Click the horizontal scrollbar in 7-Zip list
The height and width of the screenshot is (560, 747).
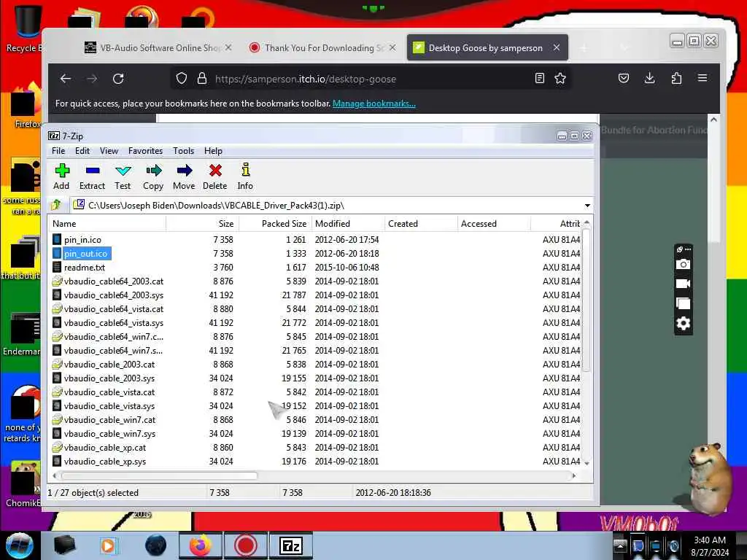(160, 475)
